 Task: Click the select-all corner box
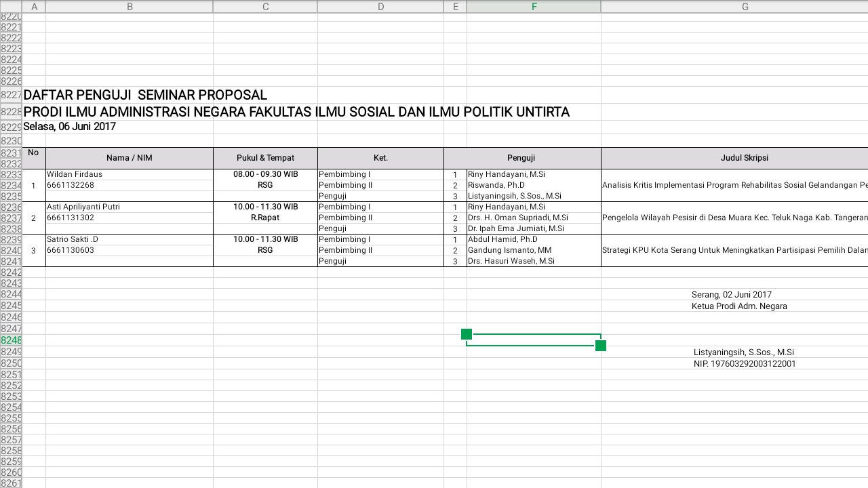coord(11,7)
